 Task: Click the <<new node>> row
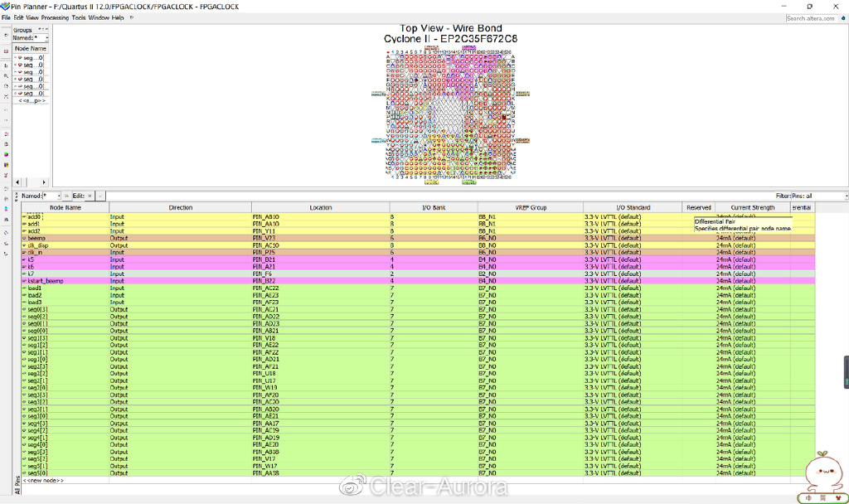(x=418, y=480)
